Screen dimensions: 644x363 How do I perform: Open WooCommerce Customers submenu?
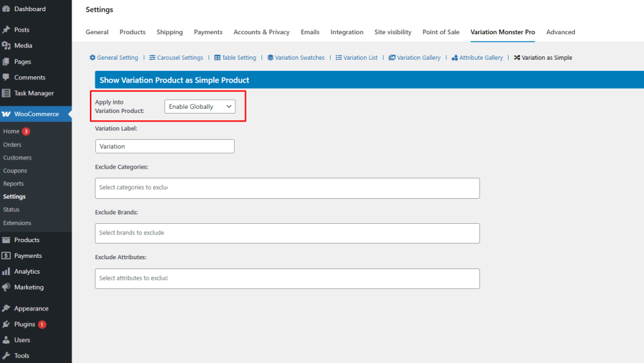pos(17,158)
